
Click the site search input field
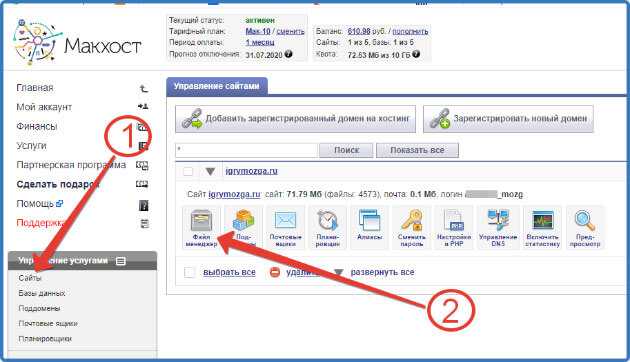click(x=246, y=150)
